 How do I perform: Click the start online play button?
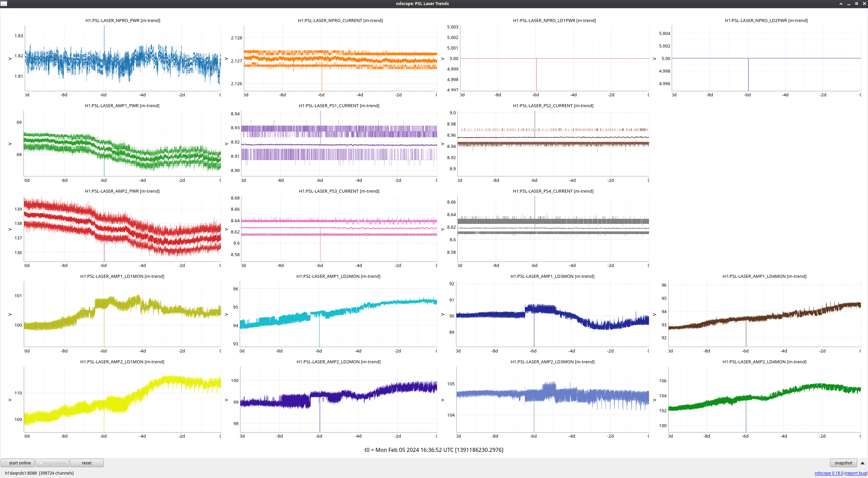click(x=18, y=463)
